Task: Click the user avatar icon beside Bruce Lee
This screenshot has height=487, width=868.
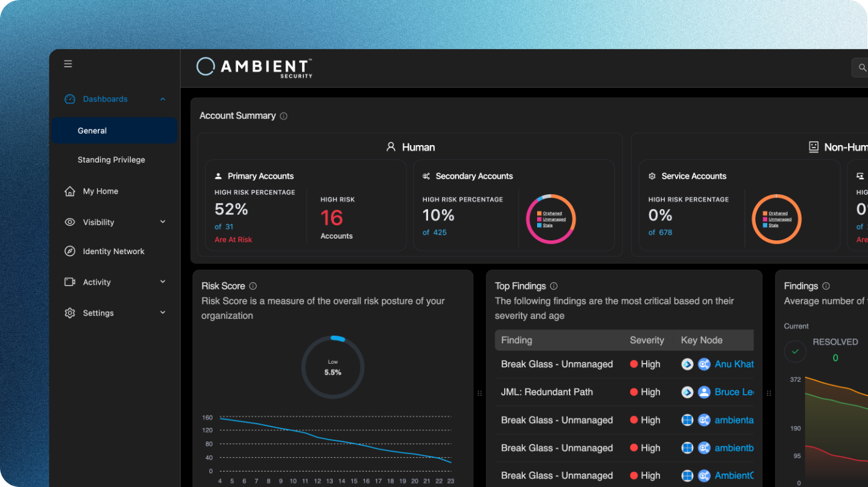Action: tap(704, 392)
